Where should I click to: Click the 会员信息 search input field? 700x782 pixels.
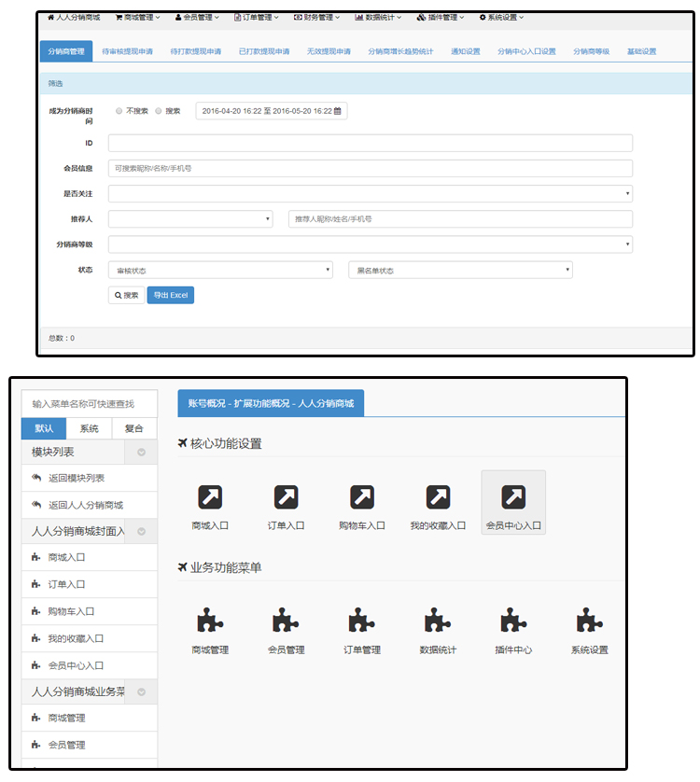coord(371,168)
